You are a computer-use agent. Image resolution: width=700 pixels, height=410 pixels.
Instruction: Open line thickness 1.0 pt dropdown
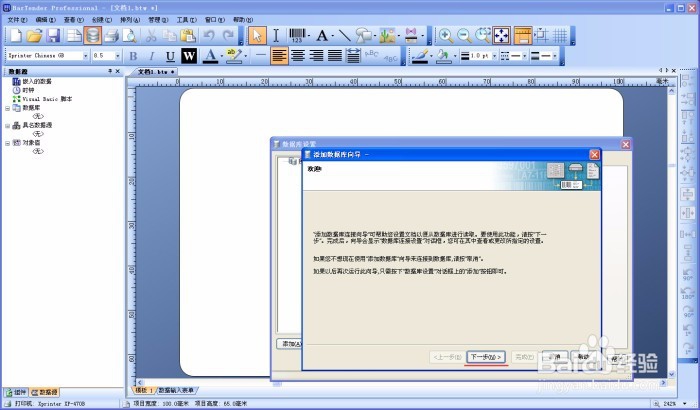[x=494, y=56]
